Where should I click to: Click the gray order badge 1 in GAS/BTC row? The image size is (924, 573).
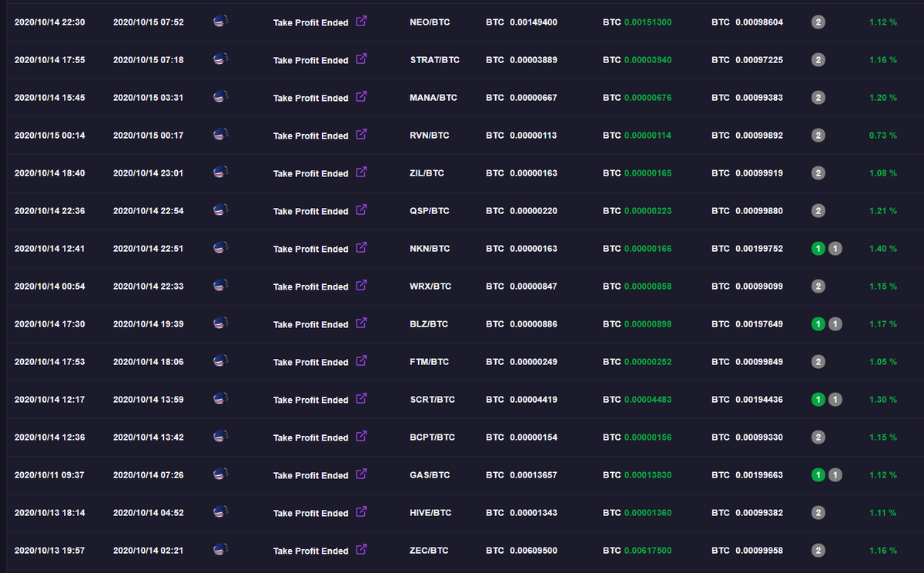click(835, 475)
